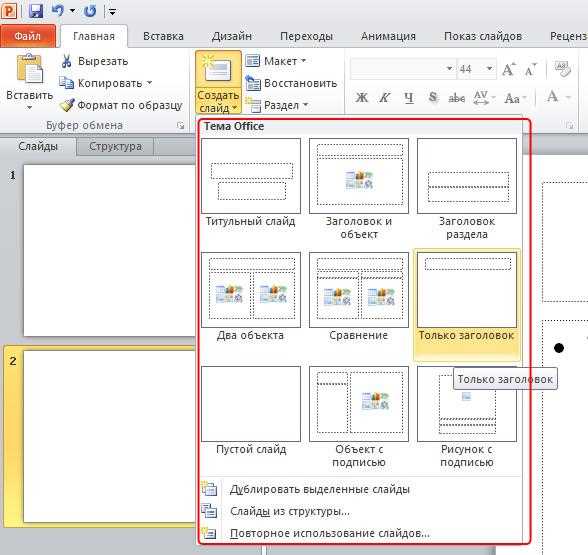Open the Шрифт group dialog launcher
Viewport: 588px width, 555px height.
[570, 126]
